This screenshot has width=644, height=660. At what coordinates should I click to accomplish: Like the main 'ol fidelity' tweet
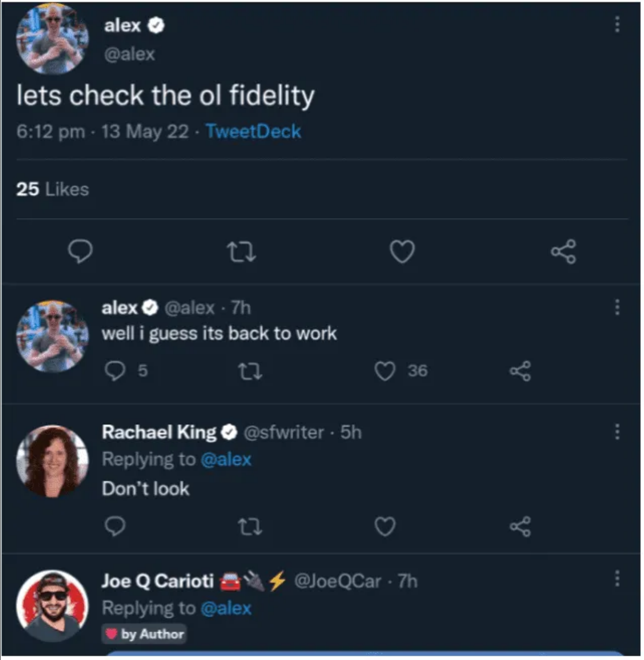402,251
